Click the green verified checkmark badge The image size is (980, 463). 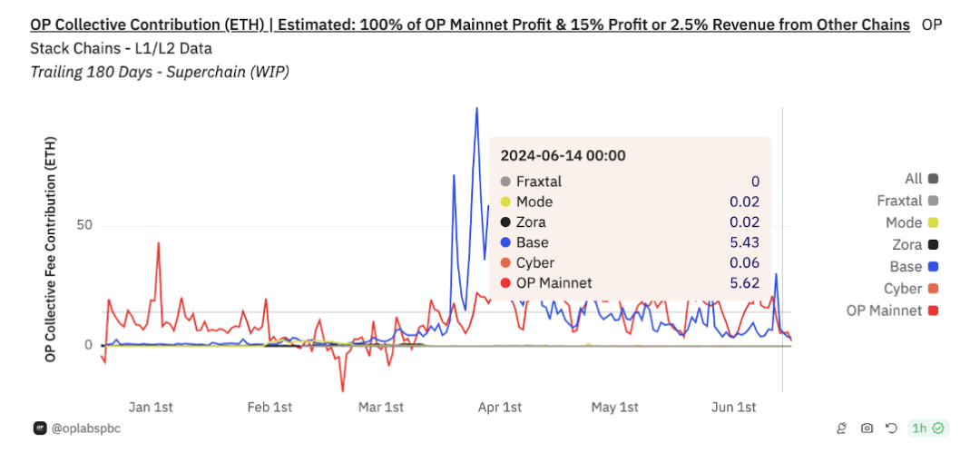tap(938, 429)
